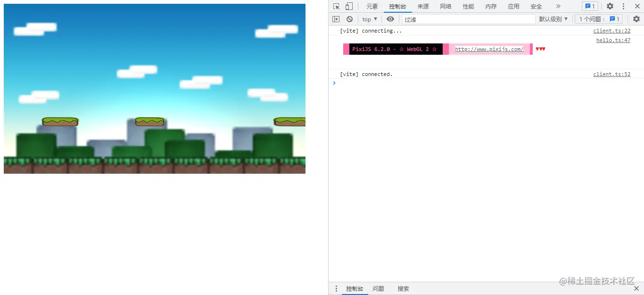644x295 pixels.
Task: Follow the http://www.pixijs.com/ link
Action: pos(489,49)
